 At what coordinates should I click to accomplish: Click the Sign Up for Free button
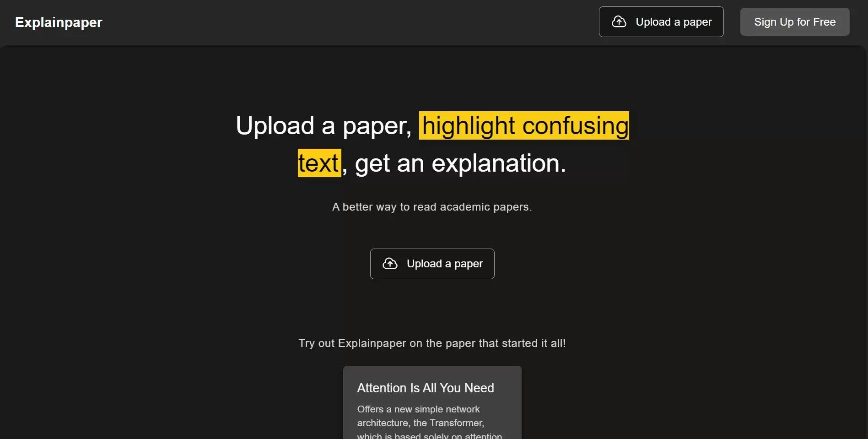pos(794,22)
